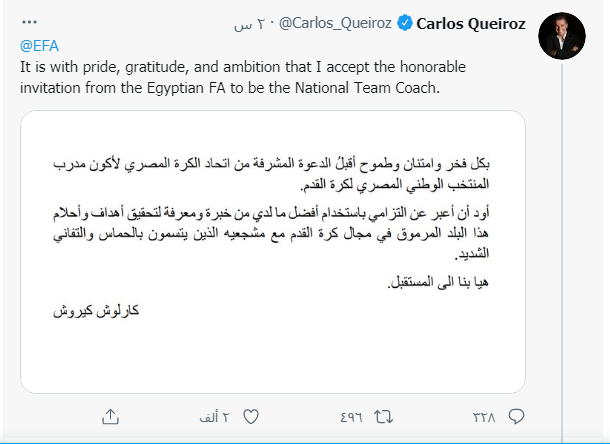
Task: Click the second Arabic paragraph starting أود أن أعبر
Action: coord(300,235)
